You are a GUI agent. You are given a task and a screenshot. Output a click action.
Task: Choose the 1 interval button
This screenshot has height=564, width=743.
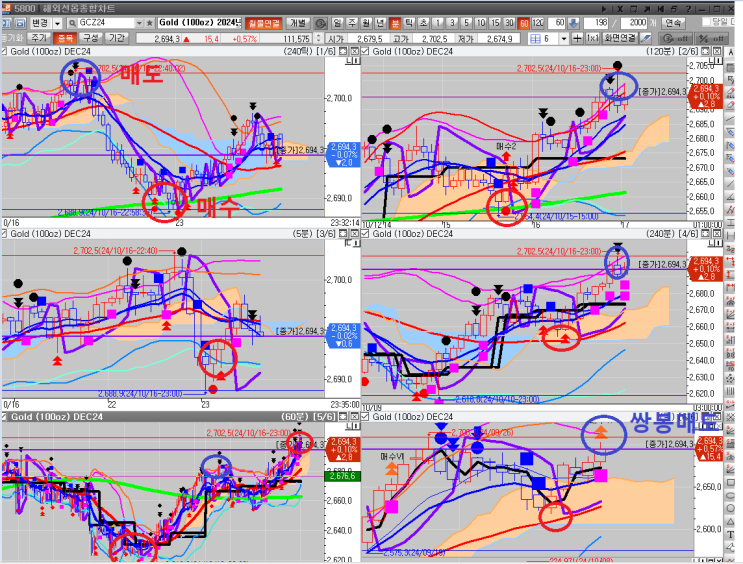[x=438, y=23]
